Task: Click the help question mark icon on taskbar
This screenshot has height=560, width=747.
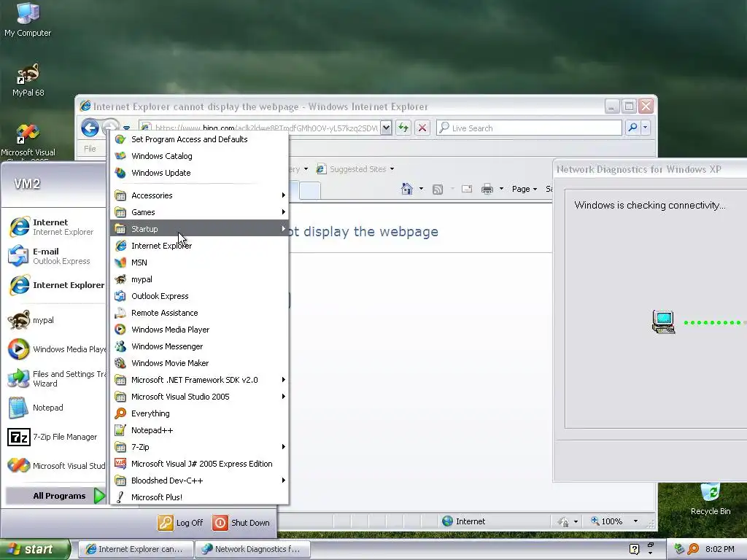Action: 634,549
